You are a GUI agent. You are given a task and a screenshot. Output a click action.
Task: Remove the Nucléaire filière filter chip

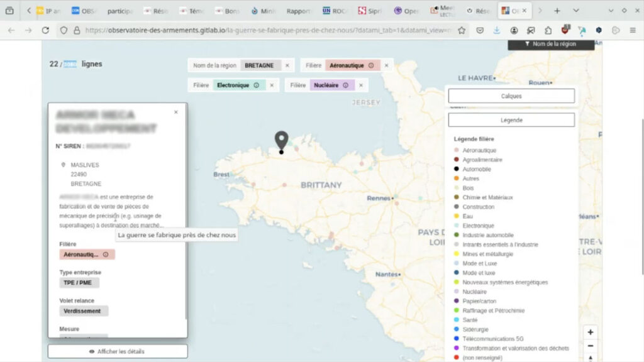pyautogui.click(x=360, y=85)
